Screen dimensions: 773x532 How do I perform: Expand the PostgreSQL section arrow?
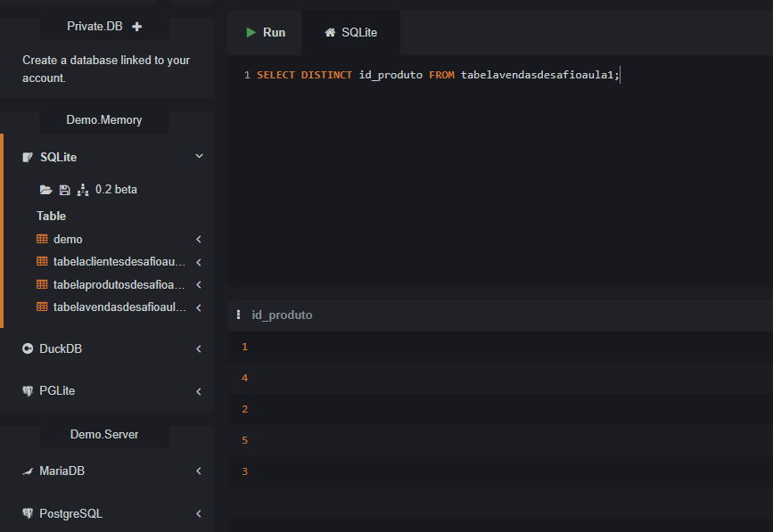coord(199,514)
